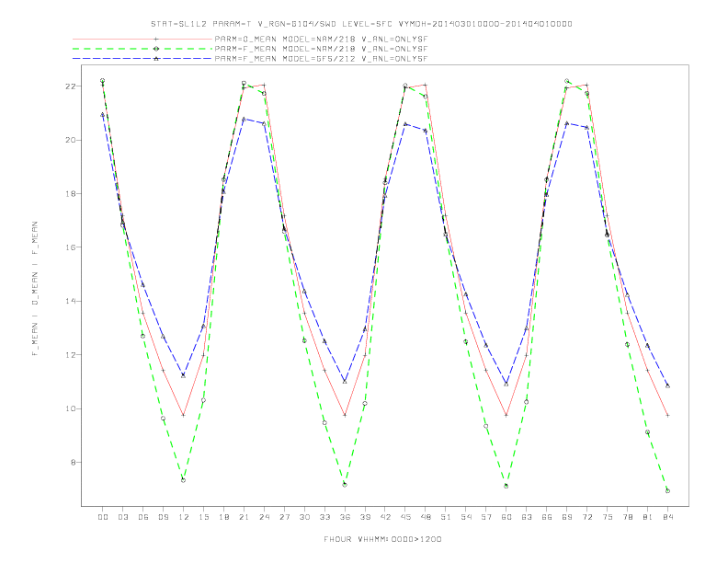Click x-axis tick label '48'

coord(426,517)
